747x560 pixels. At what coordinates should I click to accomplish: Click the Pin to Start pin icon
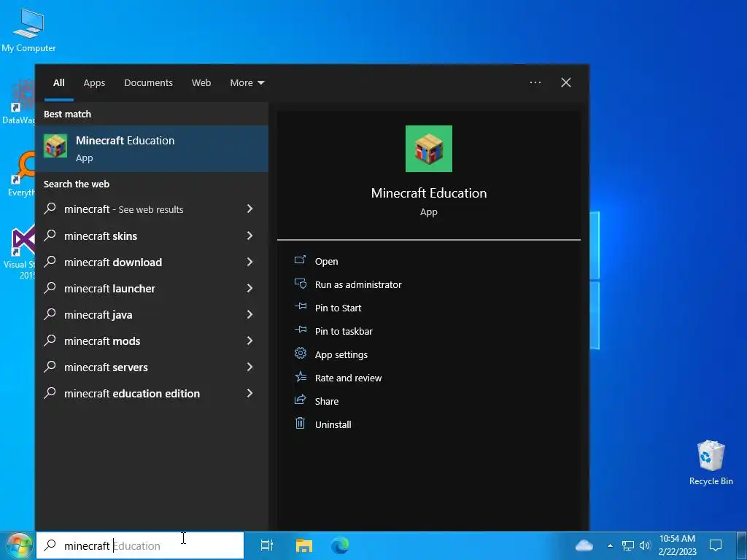point(300,307)
